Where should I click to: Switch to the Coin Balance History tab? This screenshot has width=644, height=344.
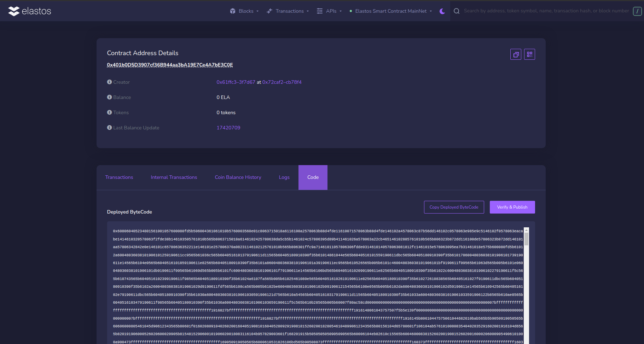point(238,177)
